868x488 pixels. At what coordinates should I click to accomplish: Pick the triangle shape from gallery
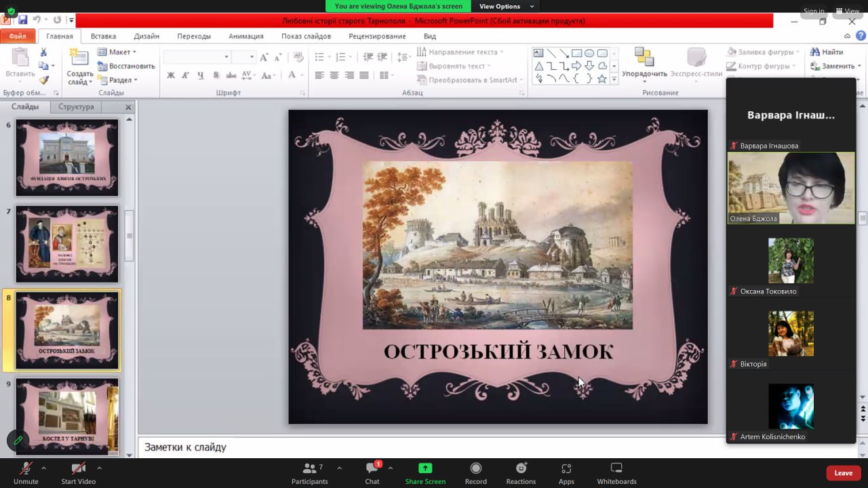(x=538, y=66)
